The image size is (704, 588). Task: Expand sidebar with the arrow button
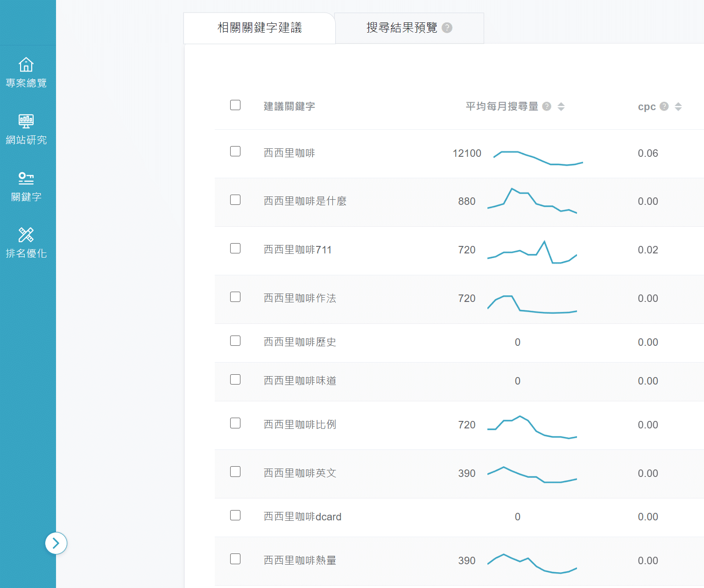coord(56,543)
